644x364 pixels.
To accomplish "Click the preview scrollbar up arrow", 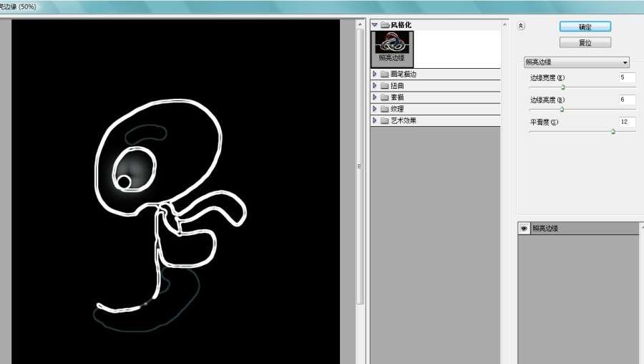I will 360,24.
